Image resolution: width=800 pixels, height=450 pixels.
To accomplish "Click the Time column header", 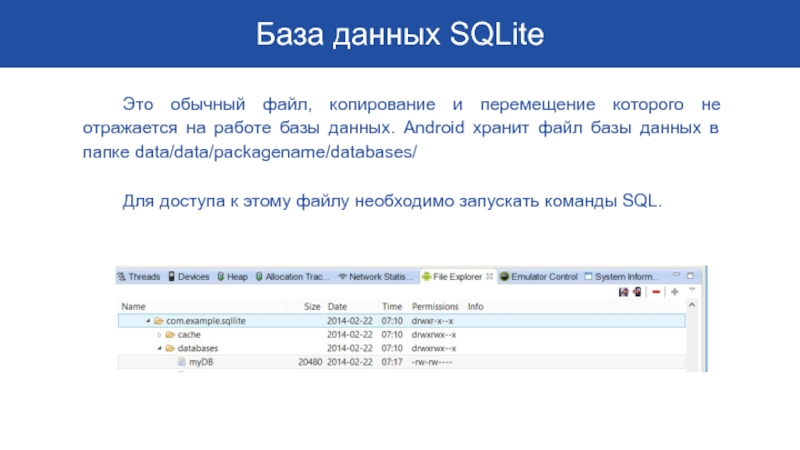I will 392,307.
